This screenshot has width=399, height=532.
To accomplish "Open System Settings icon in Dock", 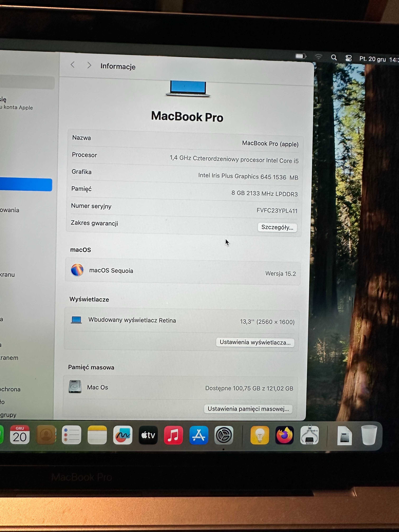I will 224,435.
